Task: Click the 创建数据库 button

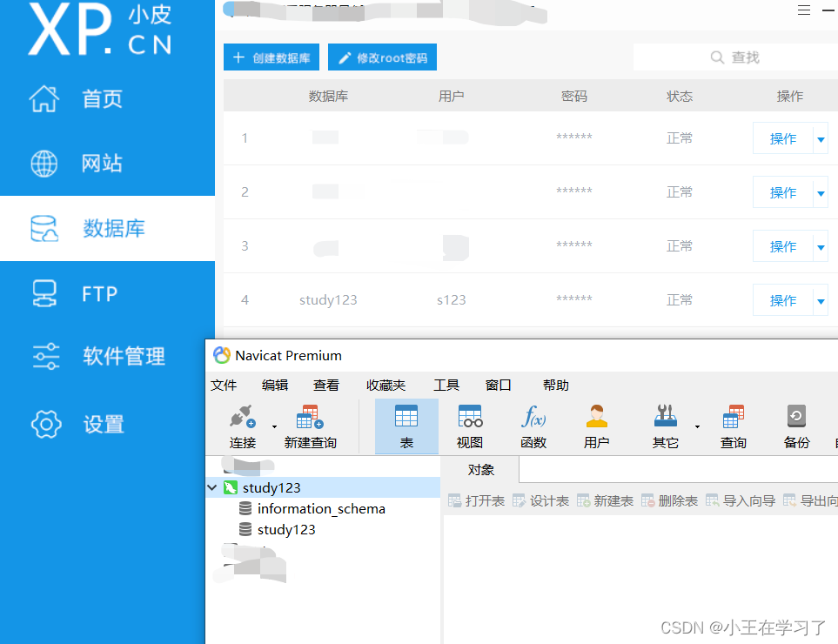Action: tap(271, 57)
